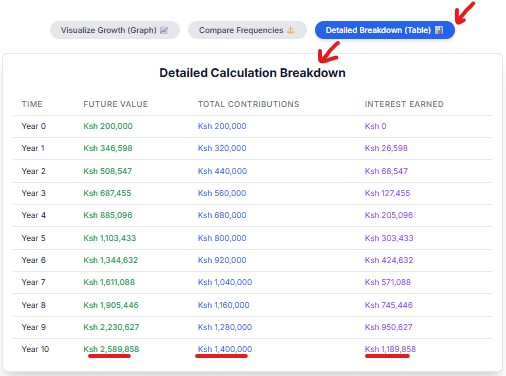Click interest earned Ksh 127,455
The image size is (506, 376).
click(x=387, y=193)
